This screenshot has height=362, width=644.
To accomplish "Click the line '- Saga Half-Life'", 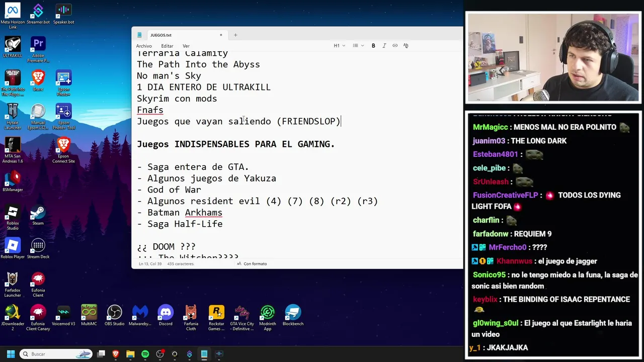I will point(180,224).
